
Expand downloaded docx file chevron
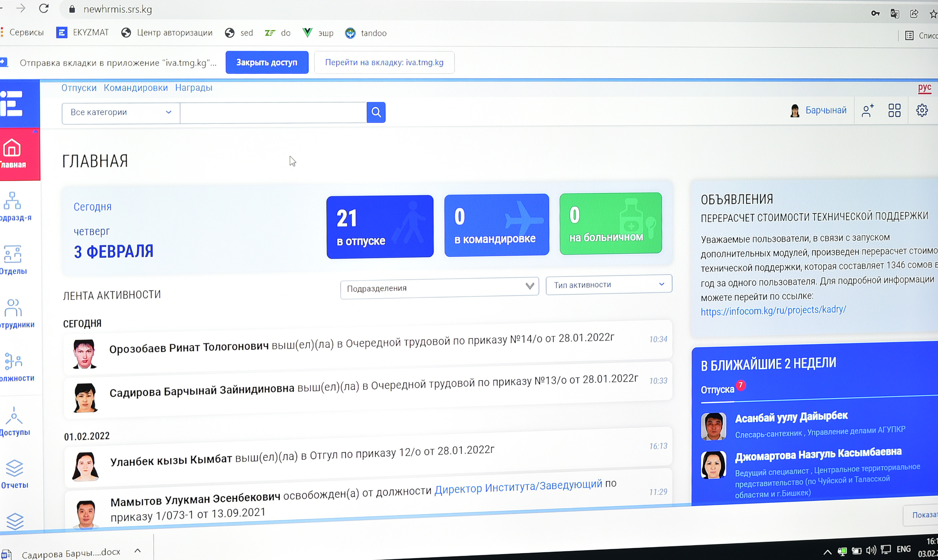point(137,551)
